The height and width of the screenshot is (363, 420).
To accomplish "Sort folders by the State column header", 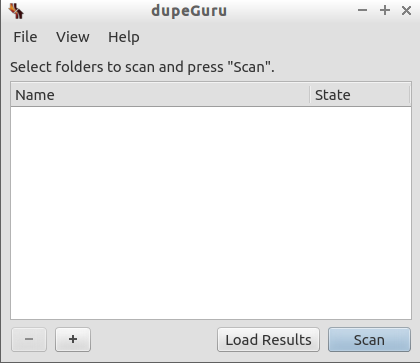I will pyautogui.click(x=360, y=95).
